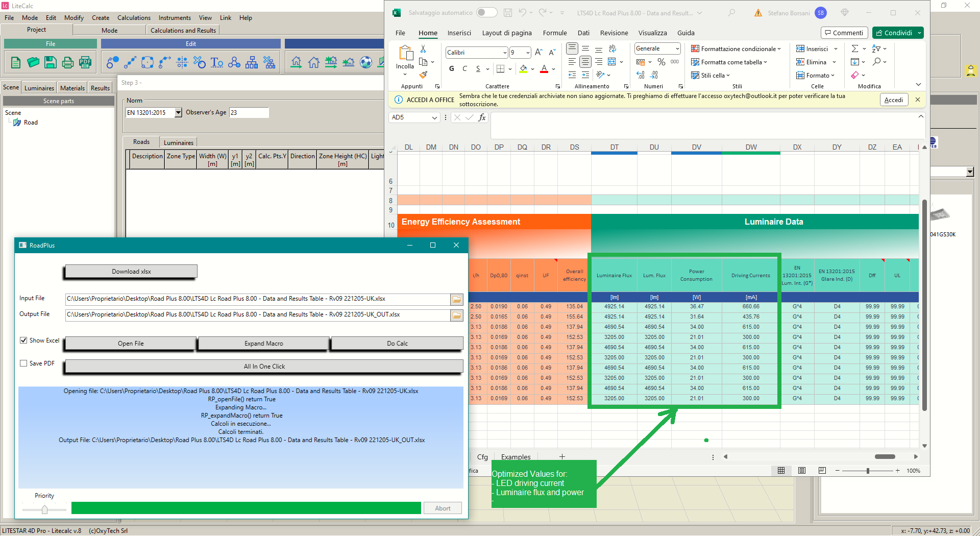Click Save icon in Excel title bar
The height and width of the screenshot is (536, 980).
point(508,13)
